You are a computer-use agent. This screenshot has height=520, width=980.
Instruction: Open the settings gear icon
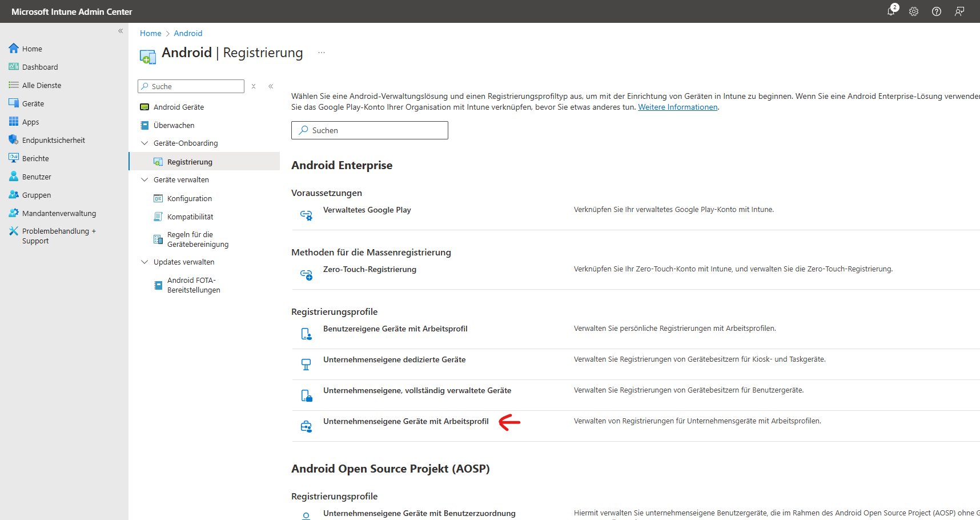(x=914, y=11)
